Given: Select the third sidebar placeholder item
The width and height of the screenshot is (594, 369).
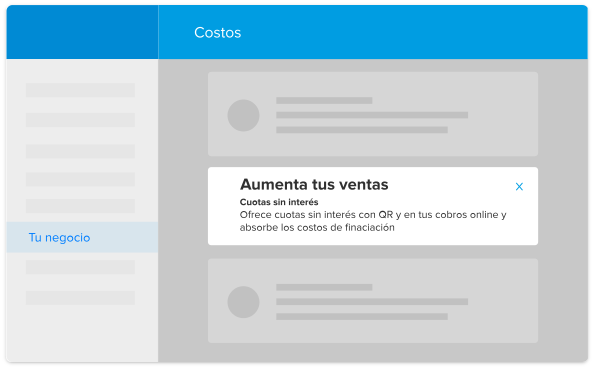Looking at the screenshot, I should tap(80, 151).
